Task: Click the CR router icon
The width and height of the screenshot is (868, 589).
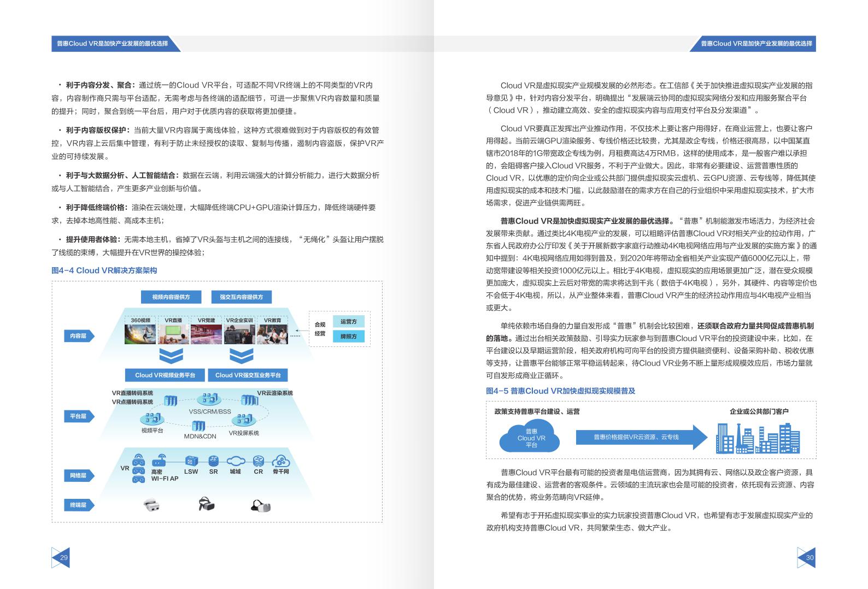Action: coord(258,461)
